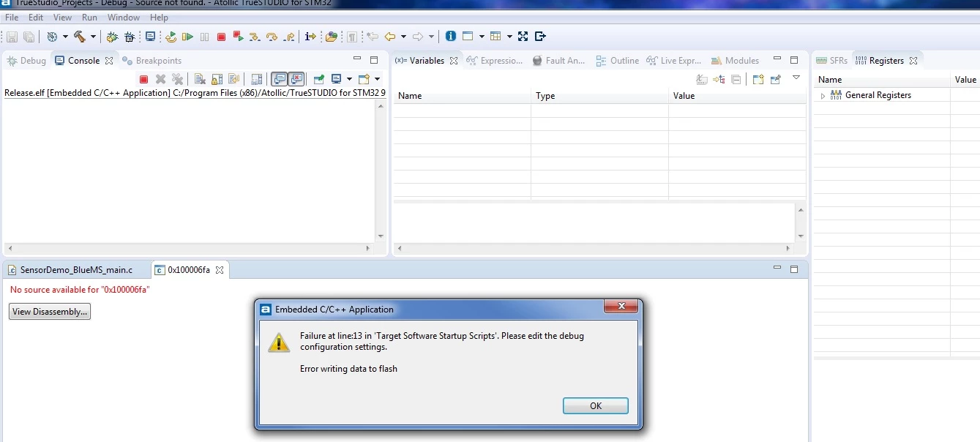This screenshot has width=980, height=442.
Task: Click Collapse All icon in Variables view
Action: point(736,79)
